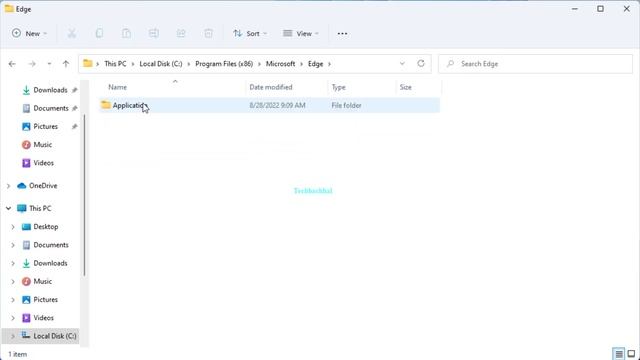The height and width of the screenshot is (360, 640).
Task: Expand Local Disk (C:) tree node
Action: coord(13,336)
